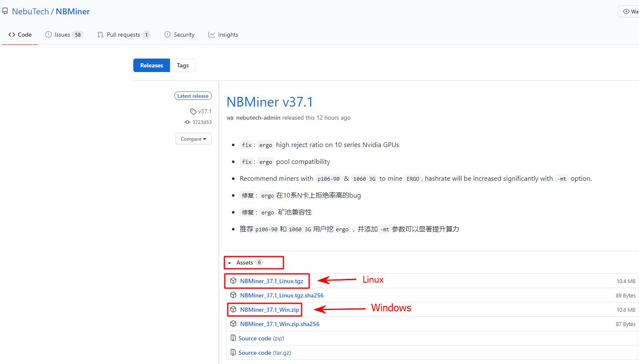Open the NebuTech owner link
Image resolution: width=639 pixels, height=364 pixels.
tap(30, 11)
